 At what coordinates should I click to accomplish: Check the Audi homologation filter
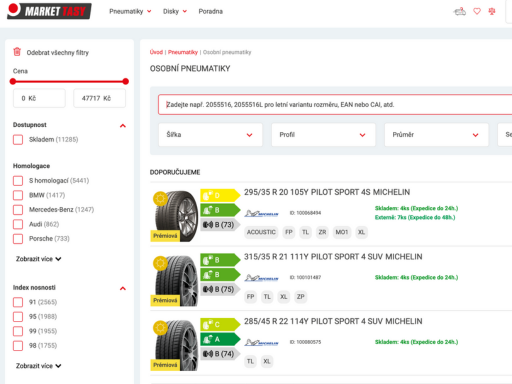pyautogui.click(x=18, y=224)
